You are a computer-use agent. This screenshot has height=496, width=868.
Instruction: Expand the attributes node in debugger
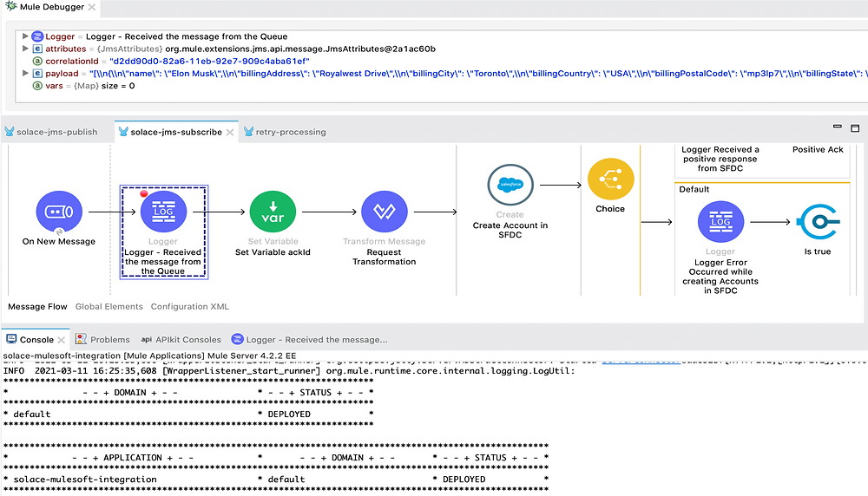coord(25,49)
